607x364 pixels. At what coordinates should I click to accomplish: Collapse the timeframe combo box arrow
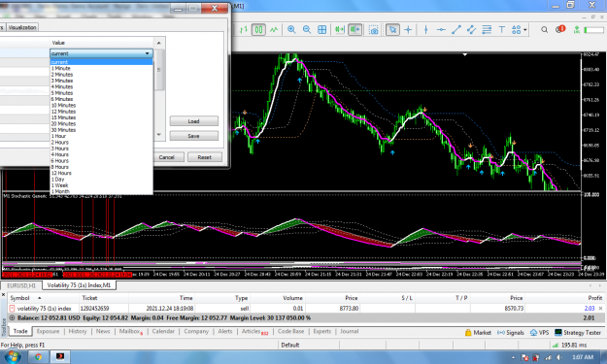click(x=147, y=53)
